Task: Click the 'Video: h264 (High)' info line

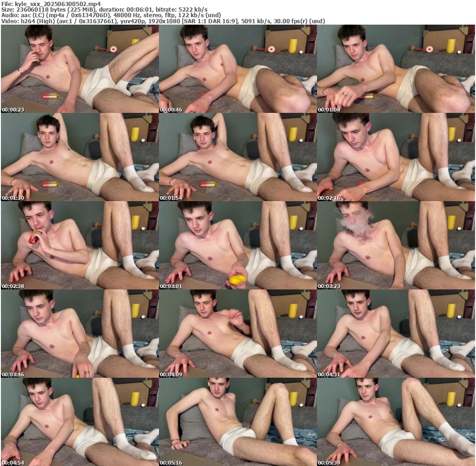Action: [x=163, y=21]
